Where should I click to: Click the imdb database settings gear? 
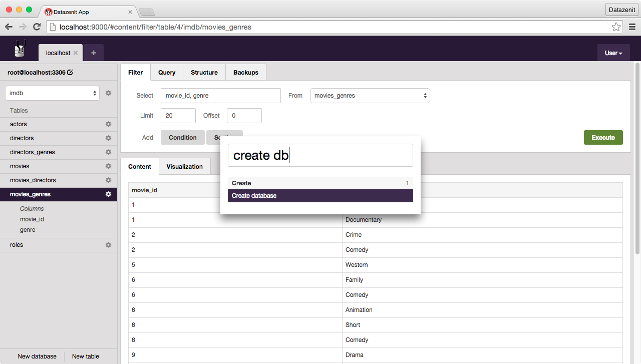[x=108, y=93]
